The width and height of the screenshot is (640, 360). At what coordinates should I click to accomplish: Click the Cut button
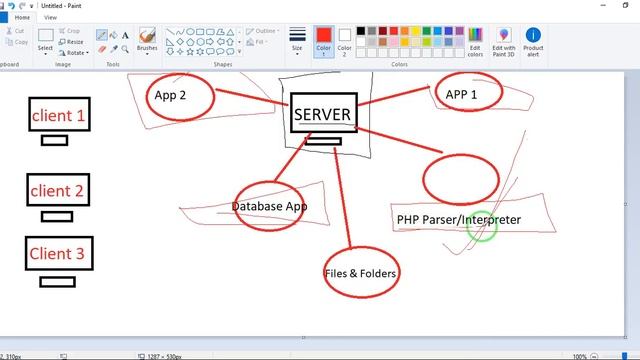[x=15, y=31]
